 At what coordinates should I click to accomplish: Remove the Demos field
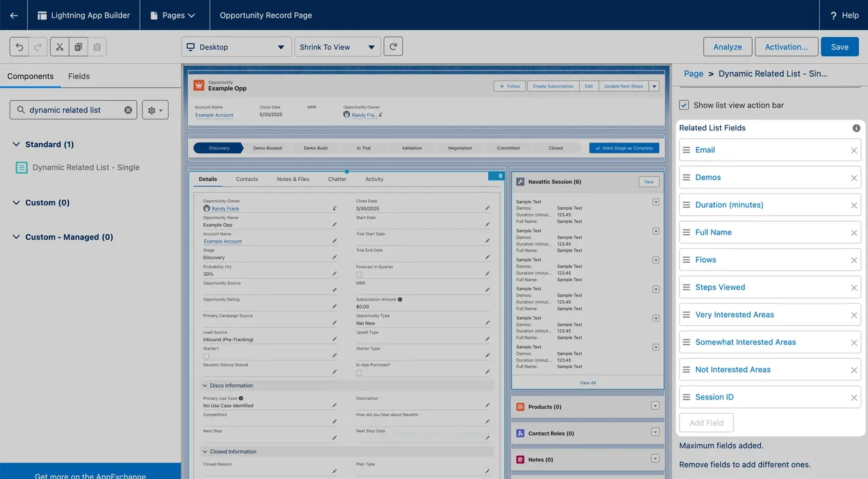click(854, 178)
